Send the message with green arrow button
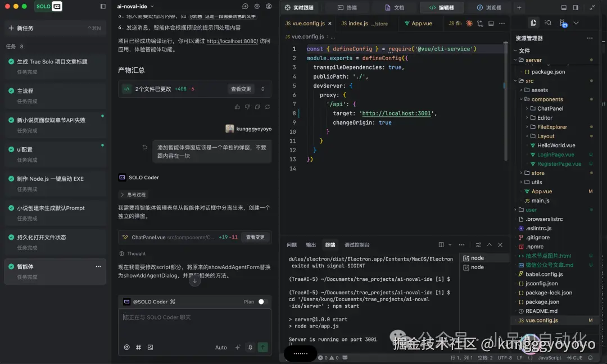 click(262, 347)
